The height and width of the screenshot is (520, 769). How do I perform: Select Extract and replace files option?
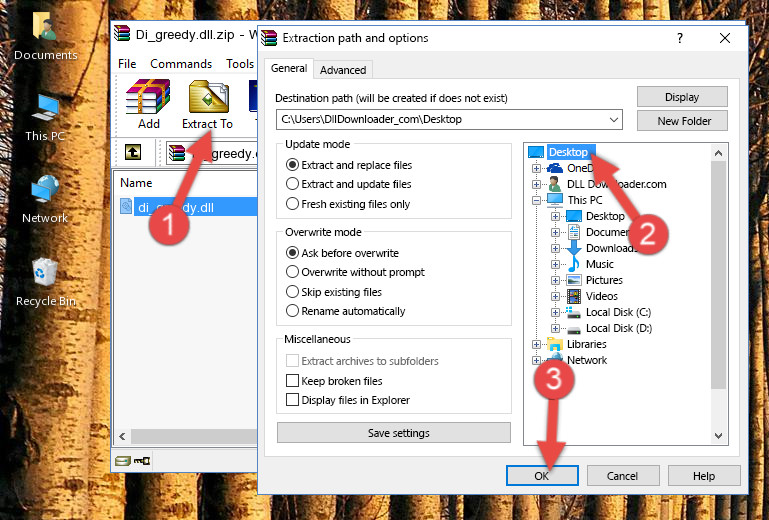pyautogui.click(x=292, y=165)
